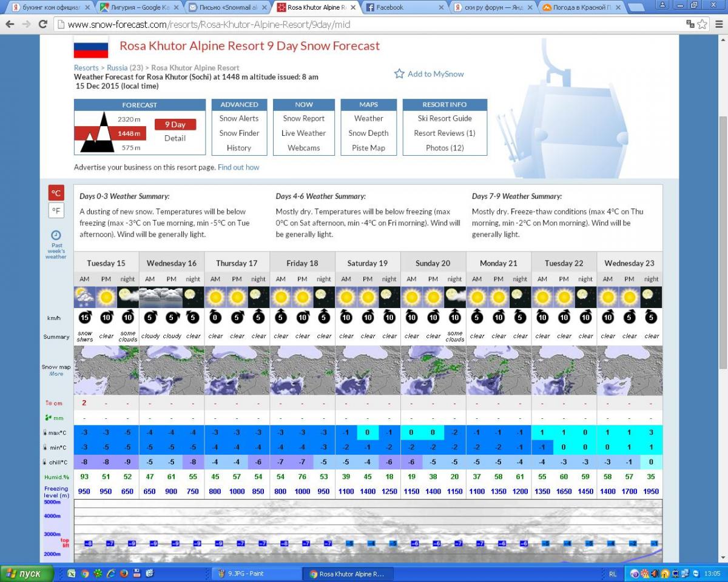This screenshot has width=728, height=582.
Task: Select the 575 m elevation forecast
Action: [x=131, y=148]
